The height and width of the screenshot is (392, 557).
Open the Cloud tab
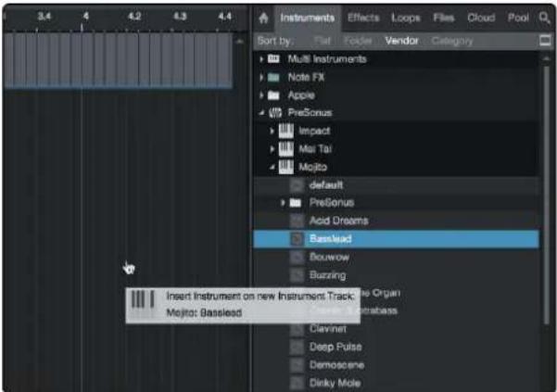pyautogui.click(x=481, y=18)
